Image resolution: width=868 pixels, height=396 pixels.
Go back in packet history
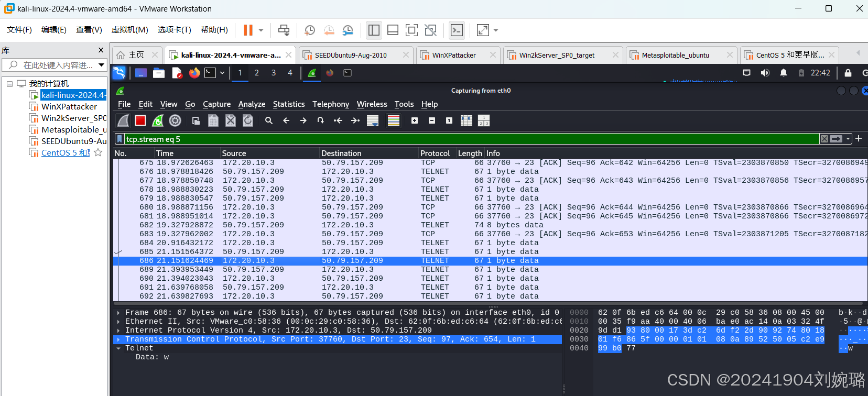click(x=286, y=121)
